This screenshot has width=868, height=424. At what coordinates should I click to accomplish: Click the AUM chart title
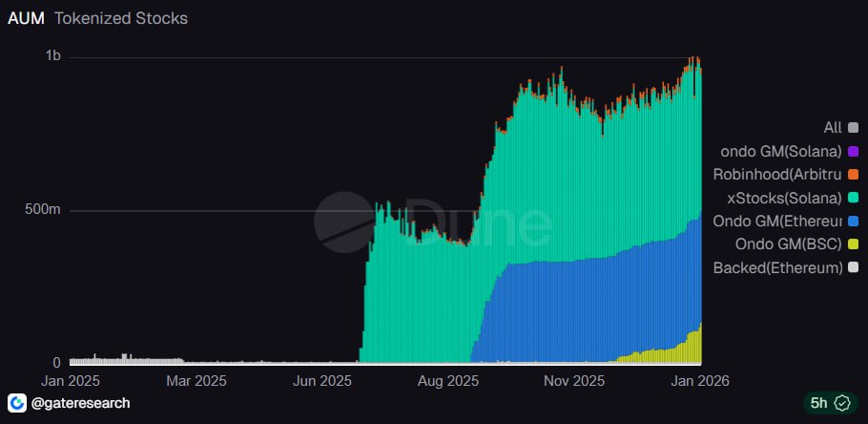point(26,18)
